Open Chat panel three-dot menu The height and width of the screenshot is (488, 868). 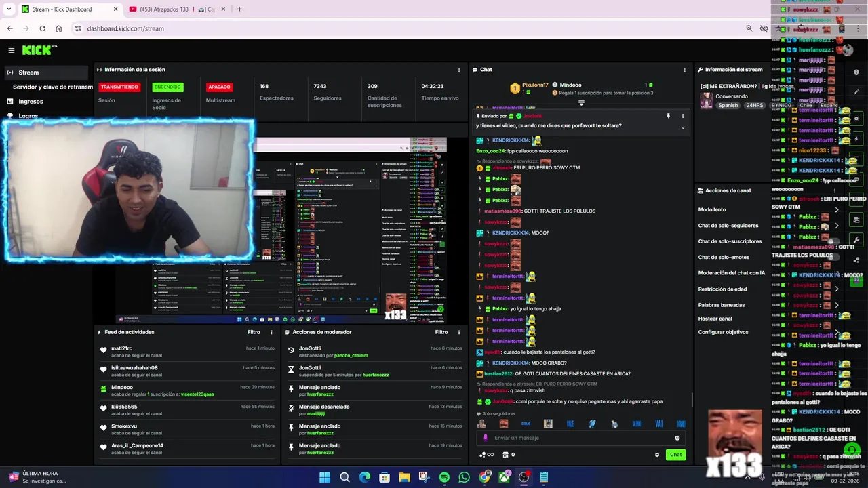point(685,70)
